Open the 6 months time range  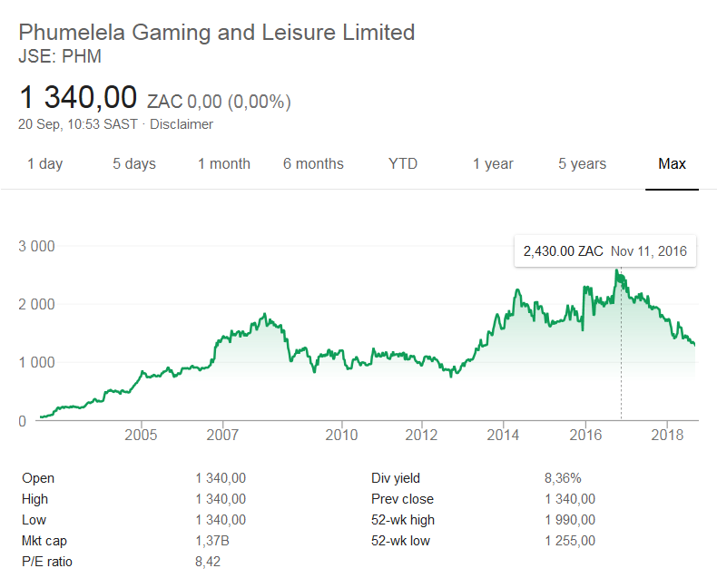[313, 164]
